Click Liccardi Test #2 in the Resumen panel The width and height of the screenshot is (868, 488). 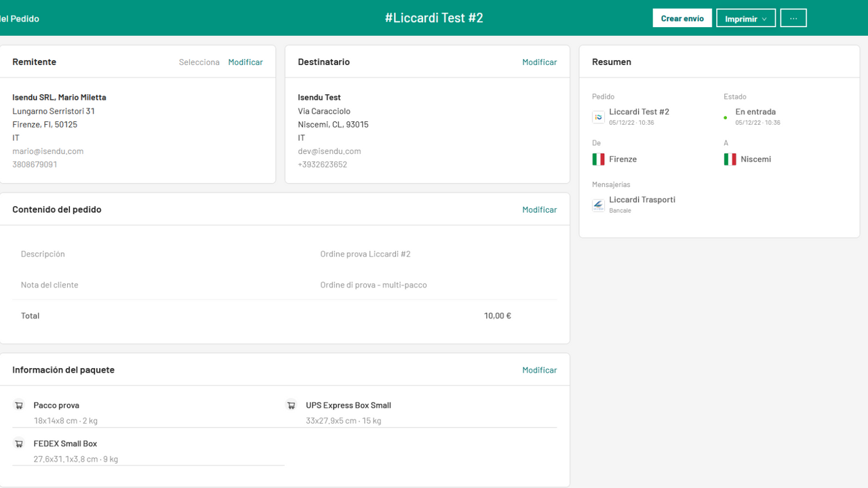pyautogui.click(x=639, y=112)
